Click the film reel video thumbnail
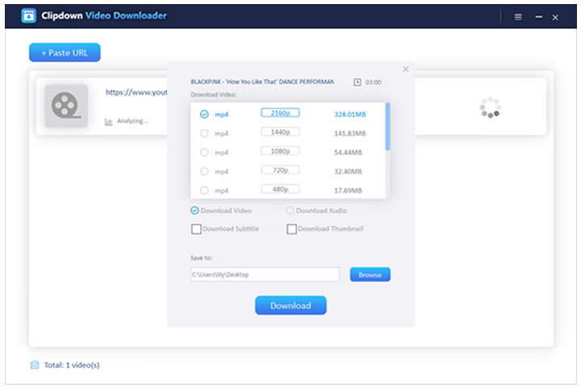Screen dimensions: 581x392 [66, 106]
